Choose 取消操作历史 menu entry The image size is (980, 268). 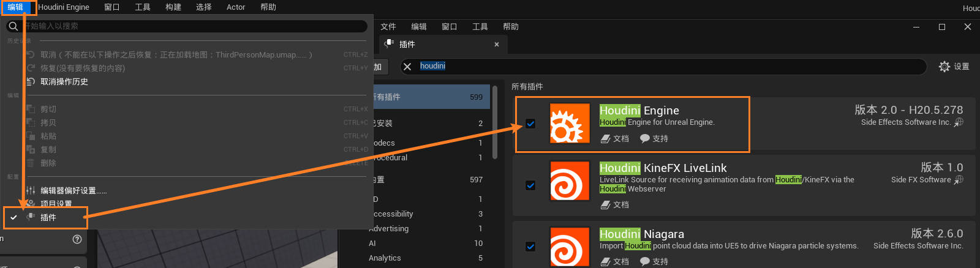64,82
